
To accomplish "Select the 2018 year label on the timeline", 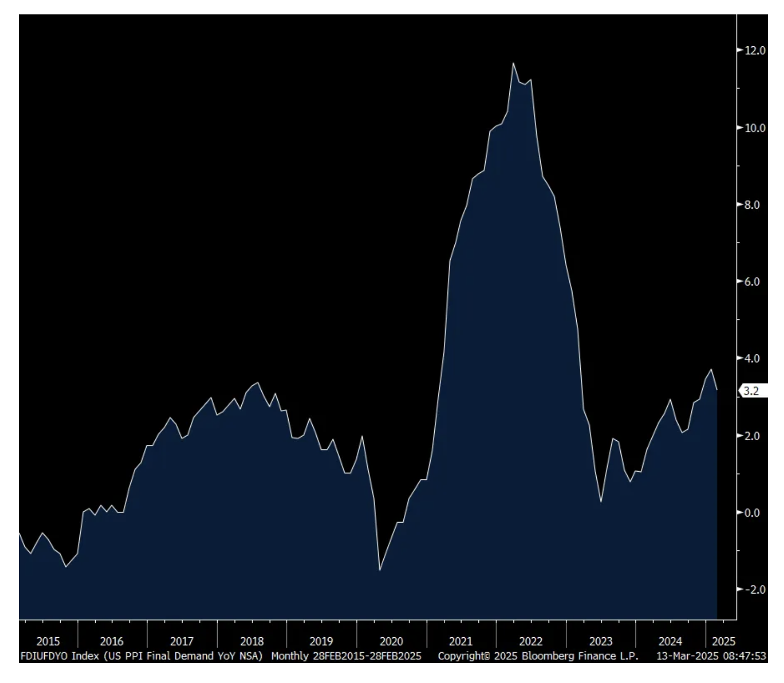I will [252, 641].
